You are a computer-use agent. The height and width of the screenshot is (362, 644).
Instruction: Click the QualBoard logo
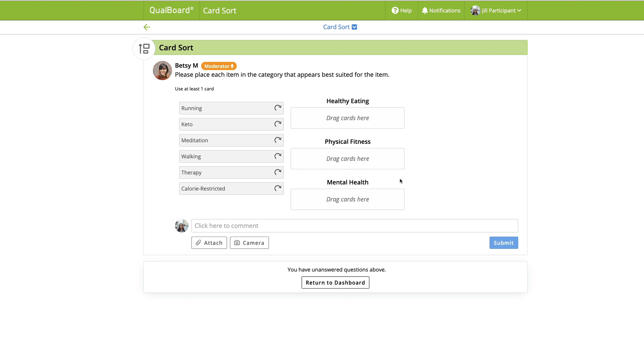point(171,10)
